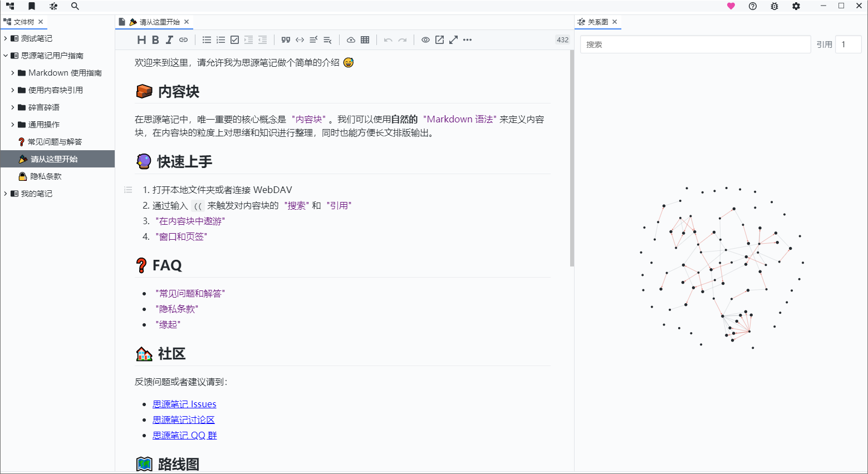Insert a table using toolbar icon
The image size is (868, 474).
pos(365,40)
